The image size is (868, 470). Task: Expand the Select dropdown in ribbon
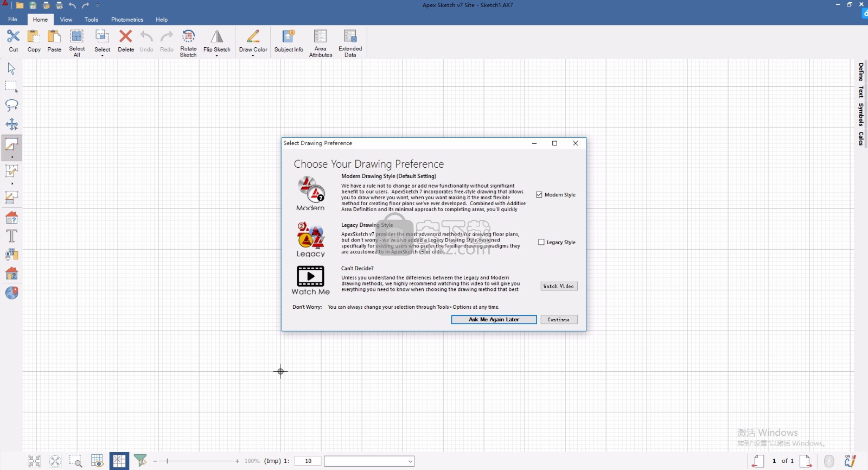click(x=102, y=55)
